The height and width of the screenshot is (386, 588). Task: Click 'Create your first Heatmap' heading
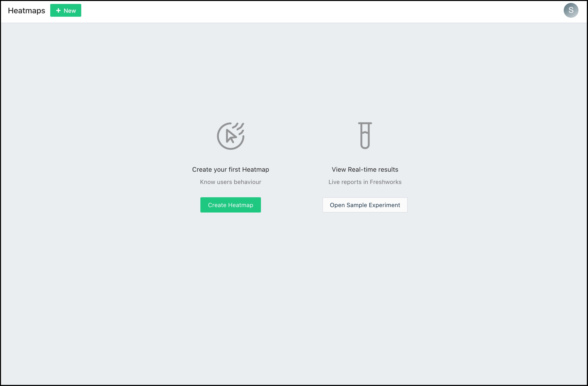click(x=230, y=170)
